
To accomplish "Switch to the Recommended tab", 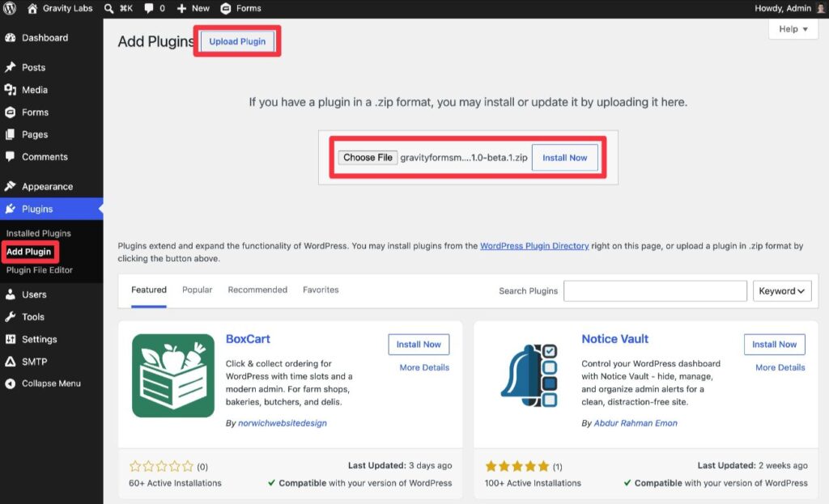I will (257, 290).
